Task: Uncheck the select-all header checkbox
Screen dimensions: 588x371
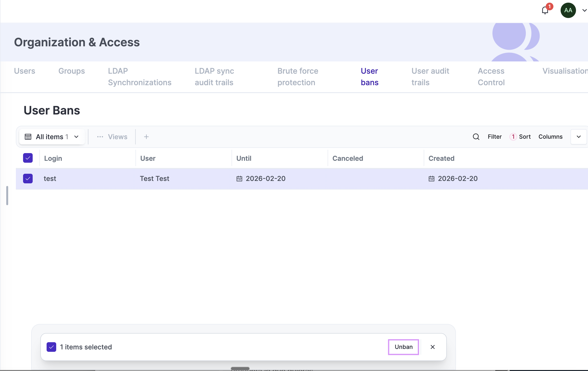Action: click(28, 158)
